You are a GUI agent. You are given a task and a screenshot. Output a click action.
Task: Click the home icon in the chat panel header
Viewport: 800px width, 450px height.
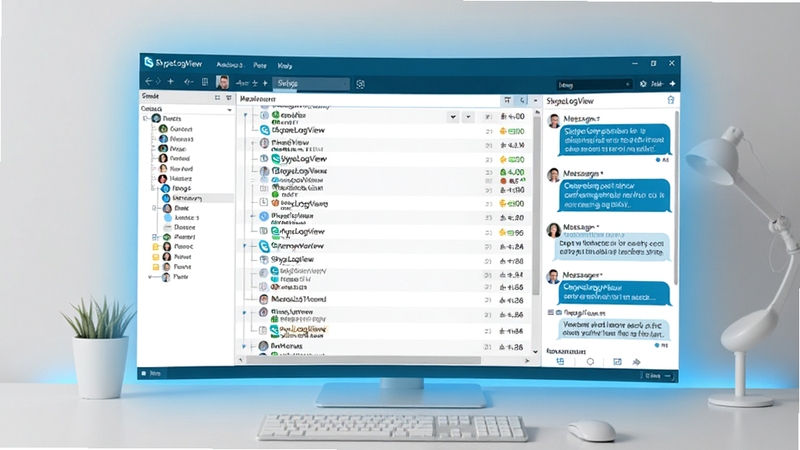coord(670,100)
